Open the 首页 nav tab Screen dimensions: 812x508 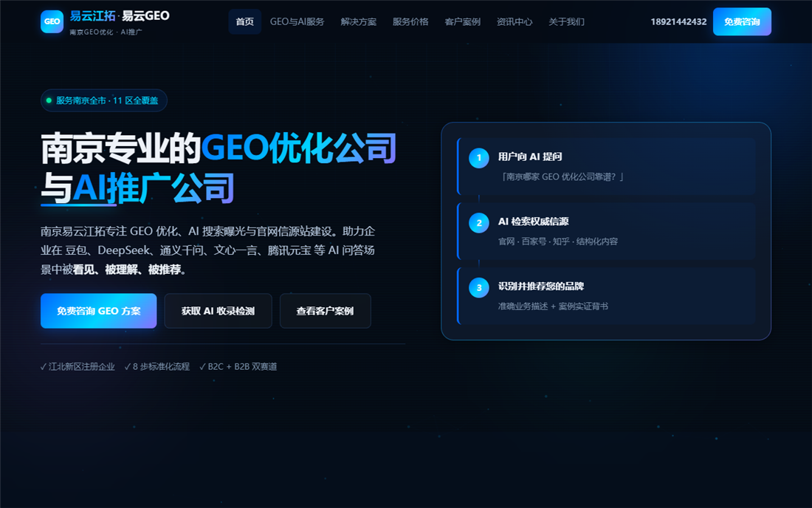coord(245,21)
